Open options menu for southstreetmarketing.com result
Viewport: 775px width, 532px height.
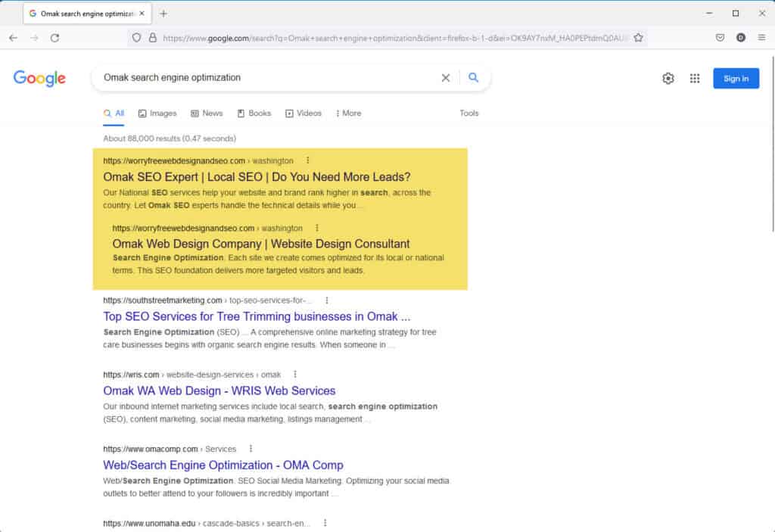pos(327,300)
